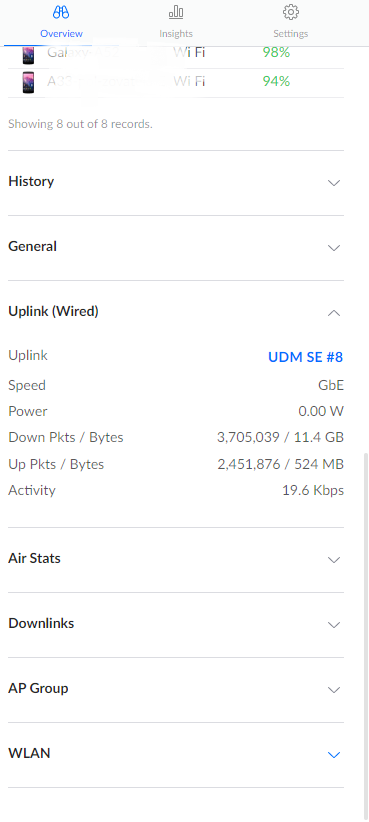This screenshot has height=822, width=369.
Task: Click the bar chart Insights icon
Action: point(176,12)
